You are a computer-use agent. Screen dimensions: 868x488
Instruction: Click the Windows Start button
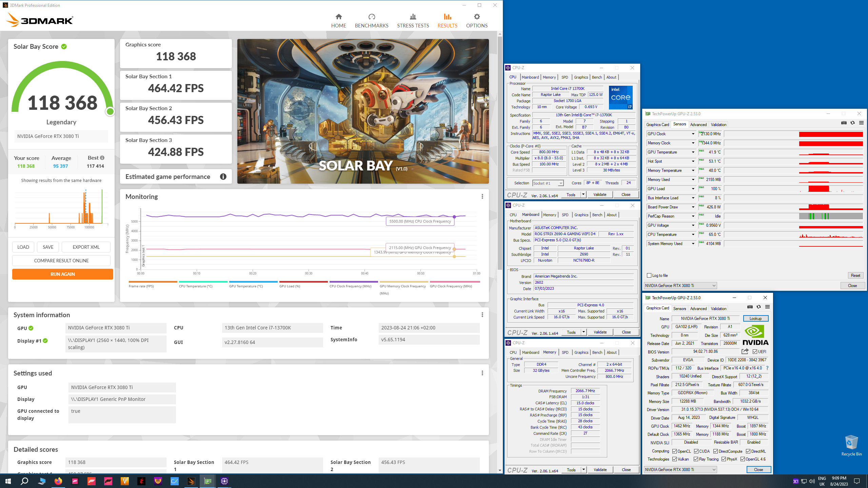click(x=8, y=481)
